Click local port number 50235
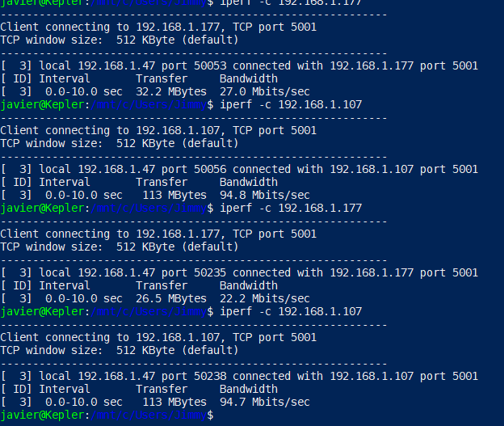The height and width of the screenshot is (426, 504). [x=206, y=273]
